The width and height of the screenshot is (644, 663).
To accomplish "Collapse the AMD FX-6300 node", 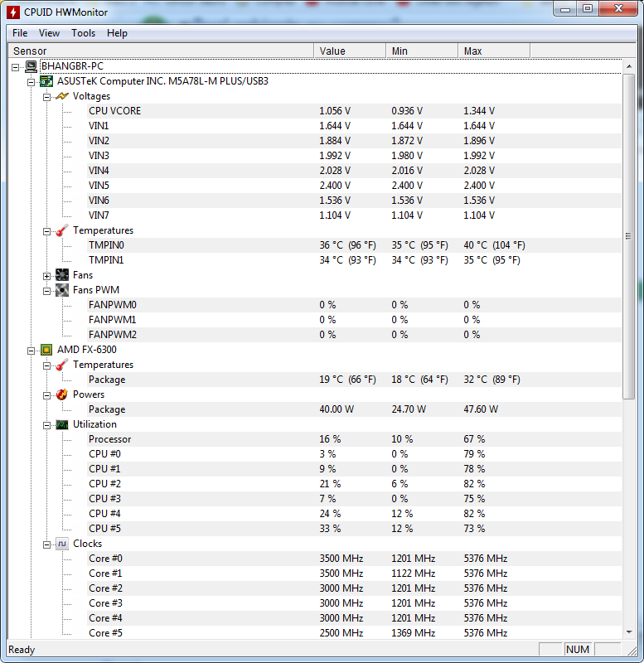I will [31, 351].
